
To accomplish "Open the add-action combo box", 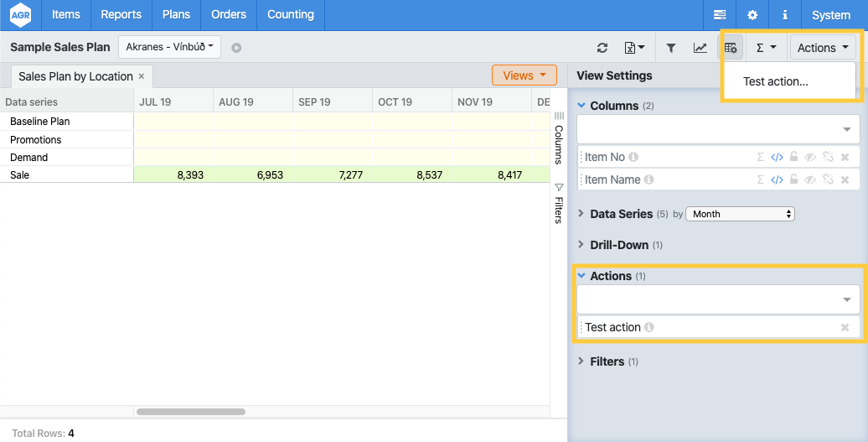I will tap(719, 299).
